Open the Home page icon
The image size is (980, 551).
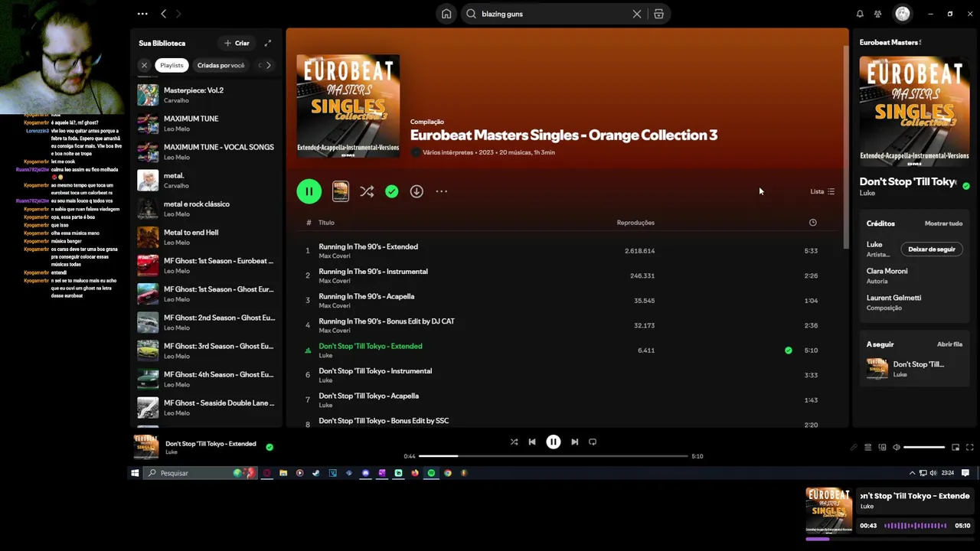tap(446, 14)
